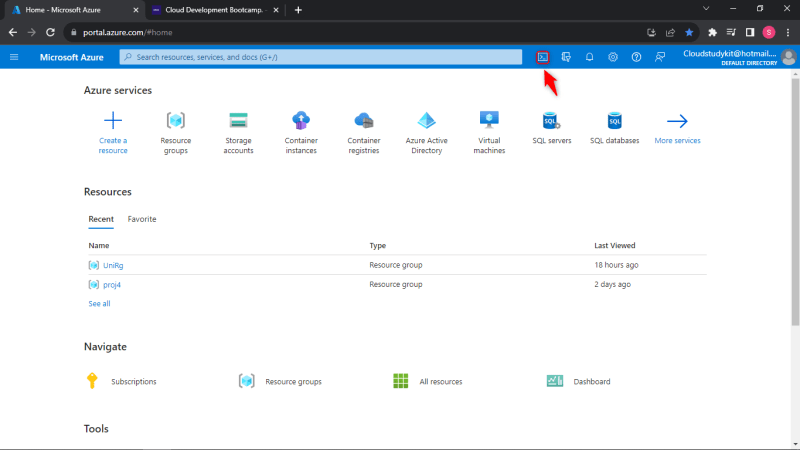Switch to Cloud Development Bootcamp browser tab
800x450 pixels.
click(214, 10)
